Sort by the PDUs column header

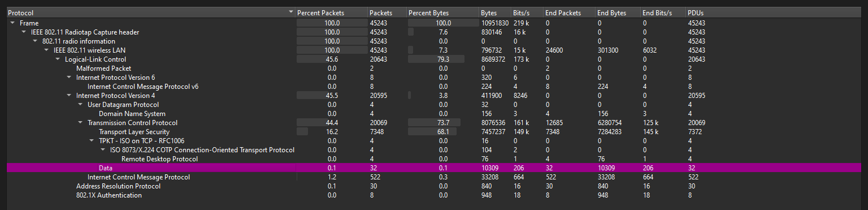(774, 12)
